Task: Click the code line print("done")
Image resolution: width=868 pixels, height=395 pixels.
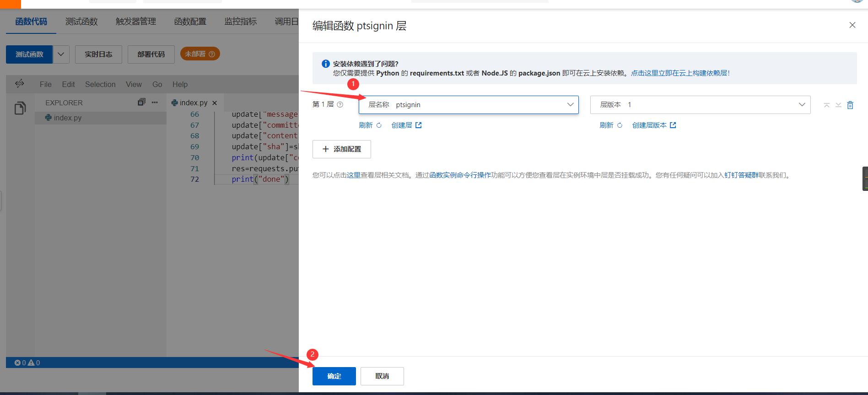Action: pos(260,179)
